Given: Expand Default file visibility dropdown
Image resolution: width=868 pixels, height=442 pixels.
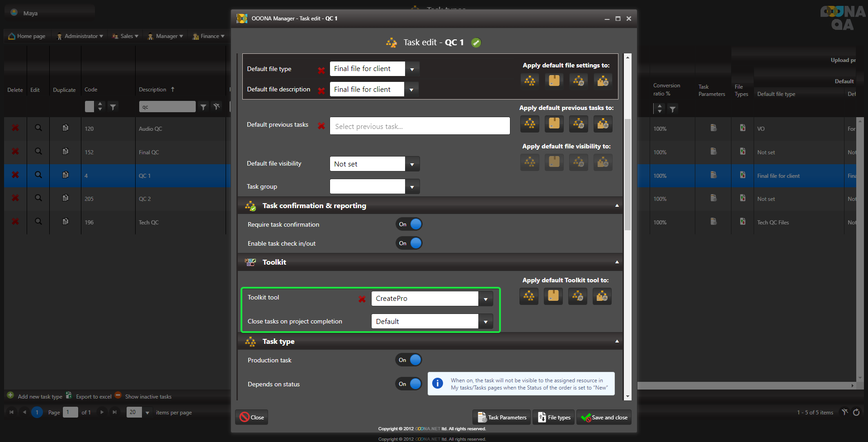Looking at the screenshot, I should coord(412,164).
